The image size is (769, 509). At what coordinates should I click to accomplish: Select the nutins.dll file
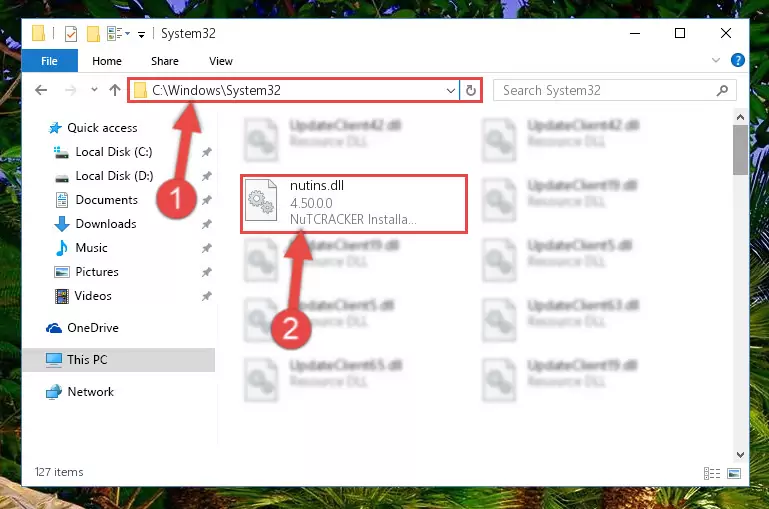[354, 204]
